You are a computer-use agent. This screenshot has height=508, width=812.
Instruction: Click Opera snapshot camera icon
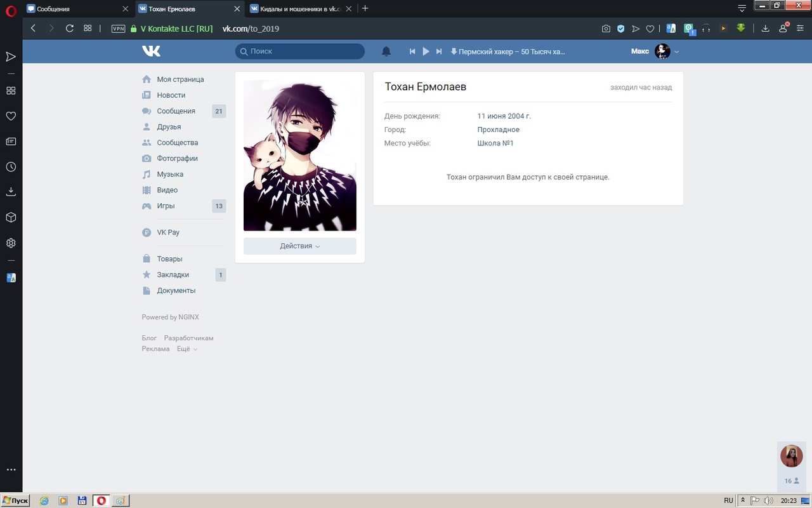(x=606, y=29)
